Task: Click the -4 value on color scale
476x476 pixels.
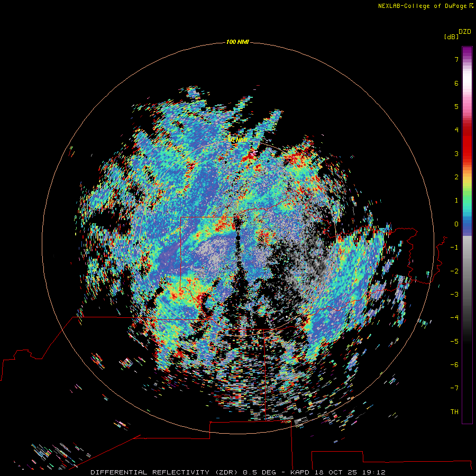Action: [454, 318]
